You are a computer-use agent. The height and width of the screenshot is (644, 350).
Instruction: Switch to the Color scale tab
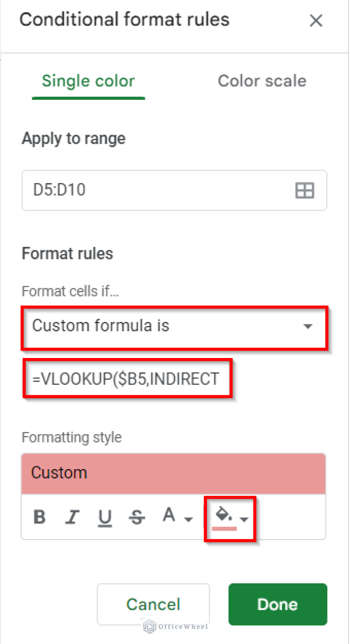tap(262, 81)
